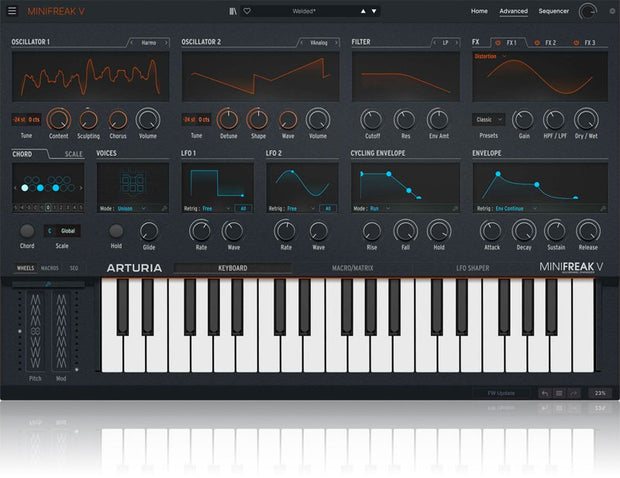Click the FW Update button

point(501,393)
